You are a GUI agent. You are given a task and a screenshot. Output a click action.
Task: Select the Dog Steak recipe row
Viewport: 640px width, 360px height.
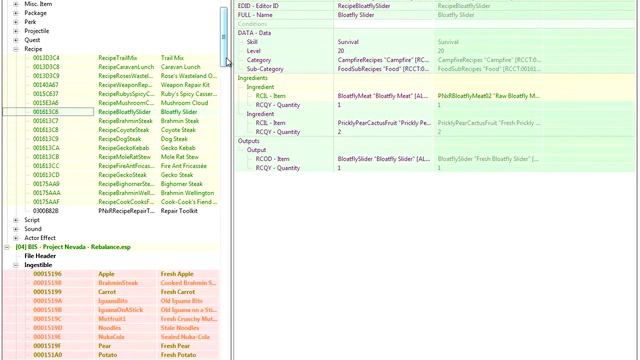click(x=111, y=139)
